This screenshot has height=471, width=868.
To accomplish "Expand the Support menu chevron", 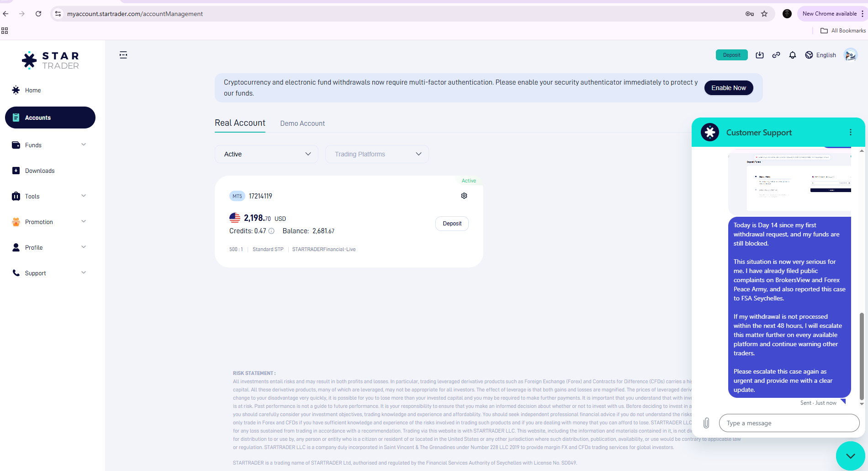I will click(x=84, y=273).
